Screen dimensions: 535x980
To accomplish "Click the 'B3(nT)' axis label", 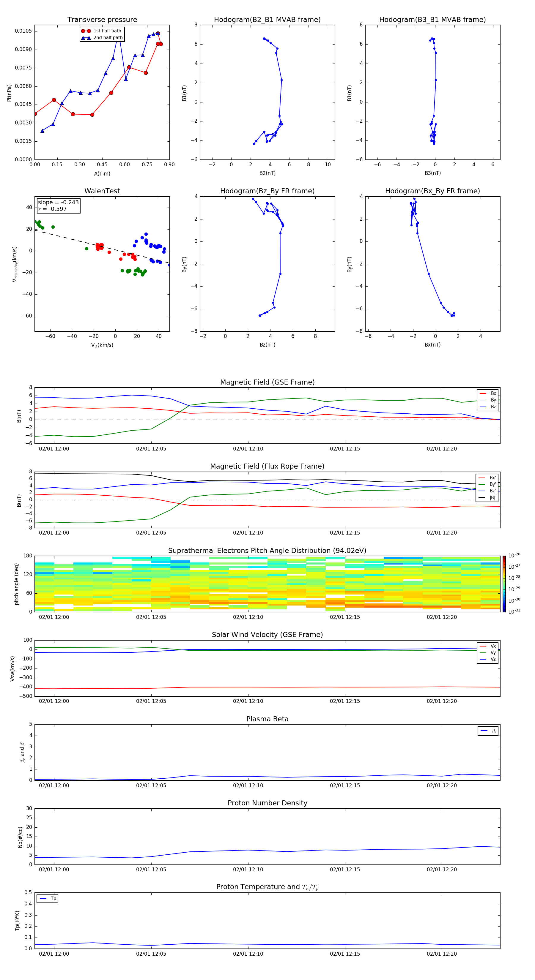I will pos(432,173).
